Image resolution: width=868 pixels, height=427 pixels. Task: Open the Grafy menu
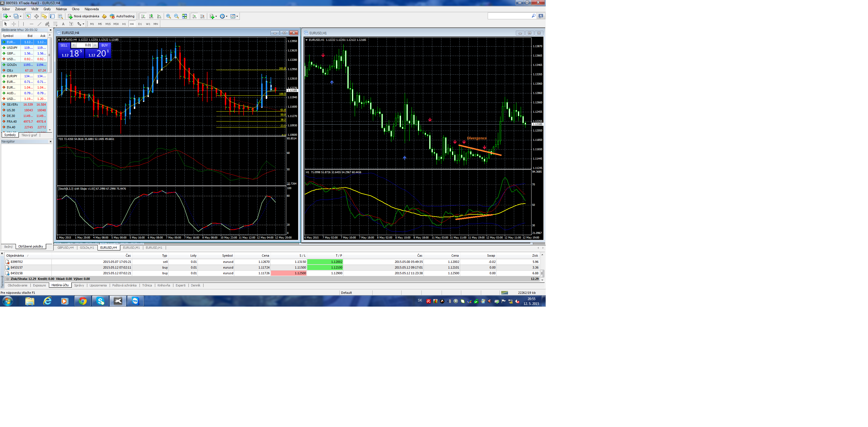47,9
